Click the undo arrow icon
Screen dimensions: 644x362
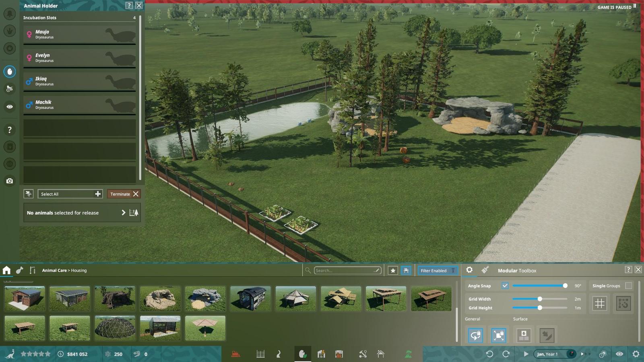(x=489, y=354)
